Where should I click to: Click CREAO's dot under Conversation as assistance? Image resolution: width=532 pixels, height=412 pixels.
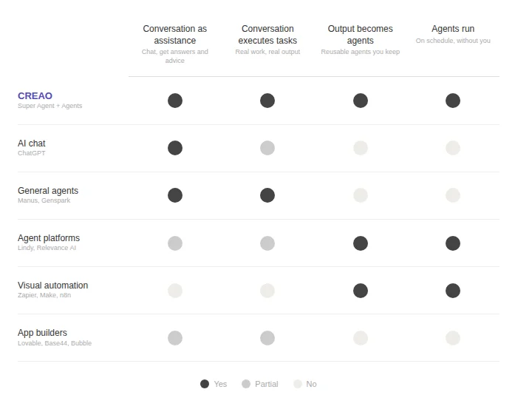pyautogui.click(x=175, y=101)
